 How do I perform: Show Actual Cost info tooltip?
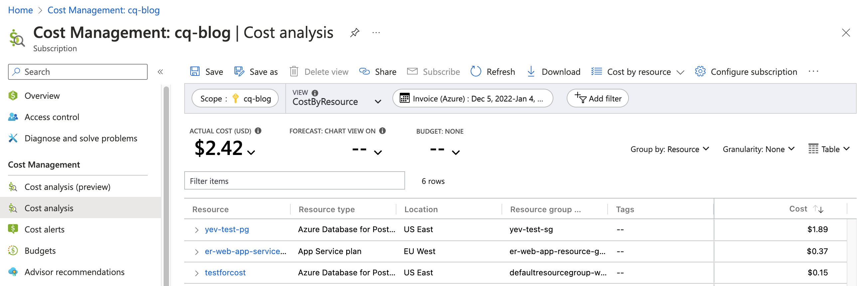click(258, 131)
